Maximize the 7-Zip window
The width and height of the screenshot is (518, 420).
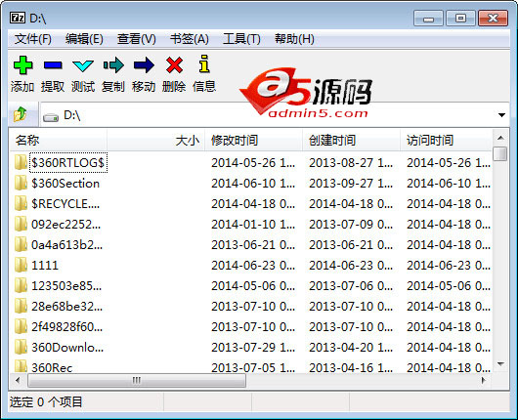point(460,19)
